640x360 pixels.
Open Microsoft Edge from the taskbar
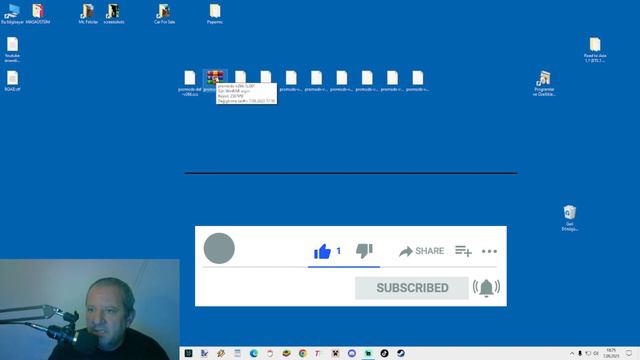[253, 353]
